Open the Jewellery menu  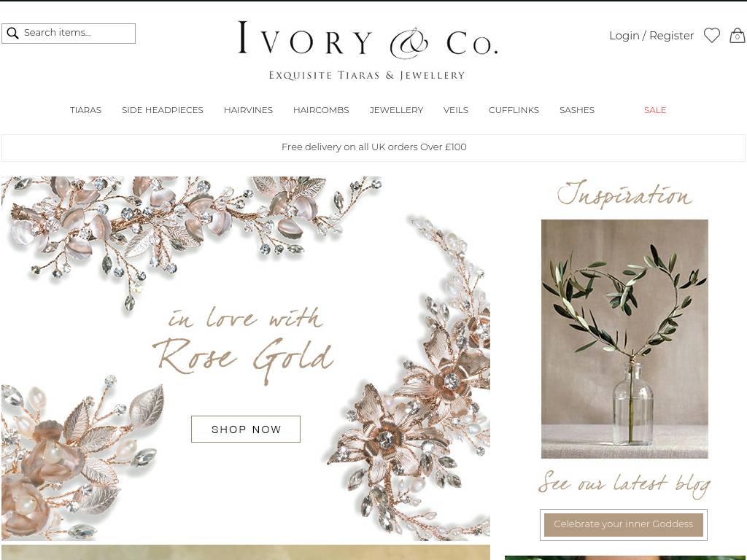(x=396, y=110)
